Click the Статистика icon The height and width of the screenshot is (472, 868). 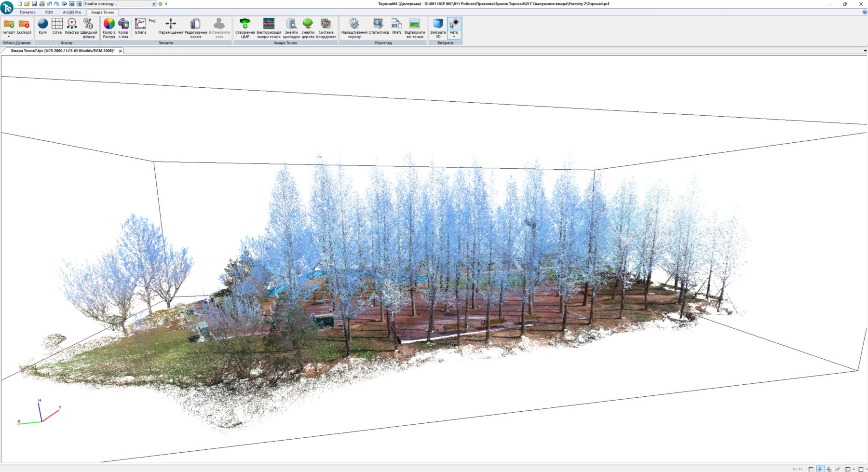(x=379, y=27)
